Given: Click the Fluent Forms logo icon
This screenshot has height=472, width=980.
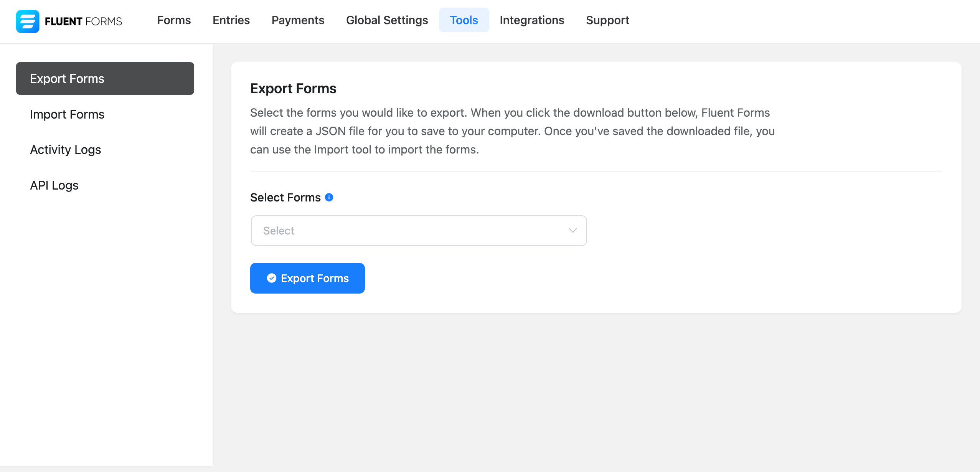Looking at the screenshot, I should coord(28,21).
